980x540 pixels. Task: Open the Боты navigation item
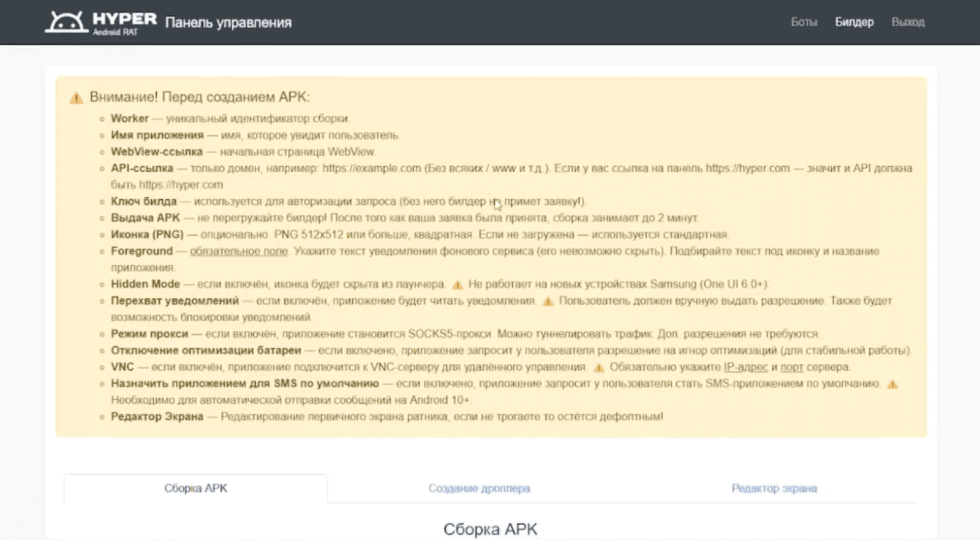[804, 22]
